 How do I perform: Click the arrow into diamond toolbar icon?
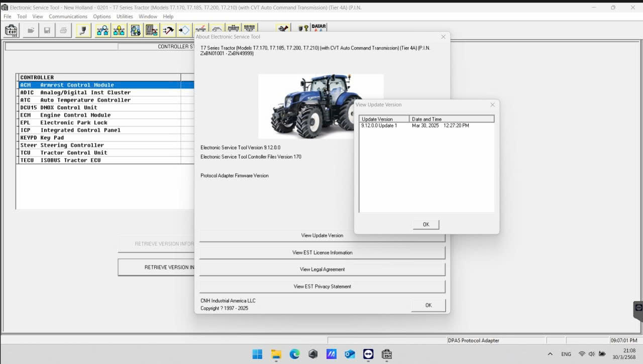point(184,31)
